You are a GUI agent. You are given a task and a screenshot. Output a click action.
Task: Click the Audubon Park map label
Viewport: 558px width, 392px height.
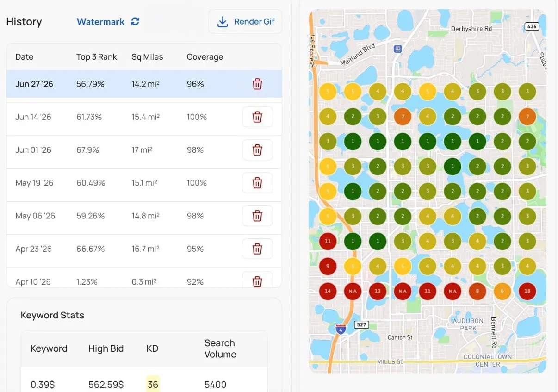click(x=468, y=324)
